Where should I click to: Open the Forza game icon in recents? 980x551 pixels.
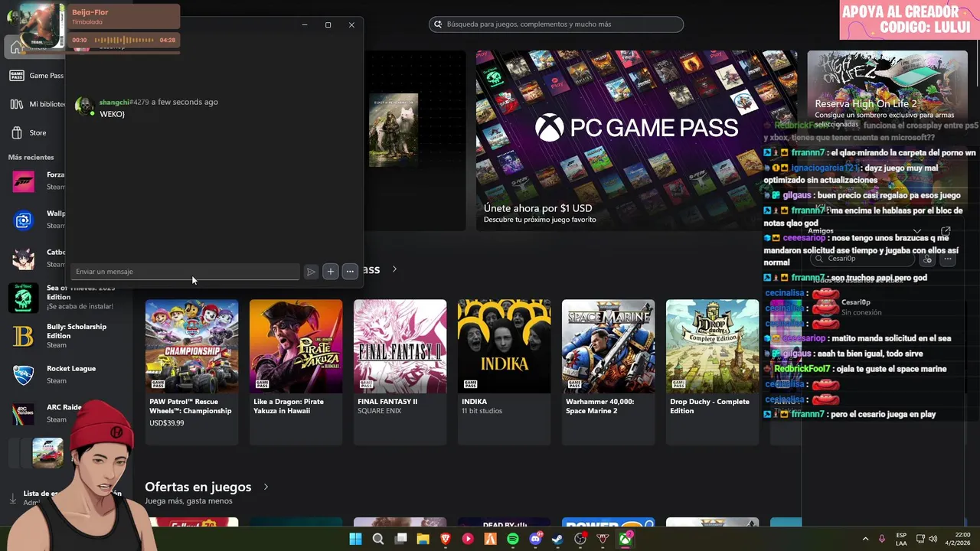pyautogui.click(x=23, y=181)
